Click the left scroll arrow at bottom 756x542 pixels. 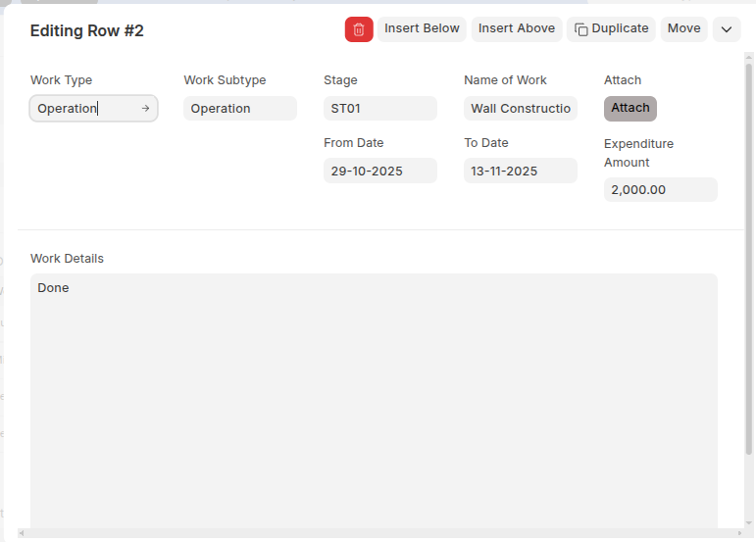click(23, 534)
